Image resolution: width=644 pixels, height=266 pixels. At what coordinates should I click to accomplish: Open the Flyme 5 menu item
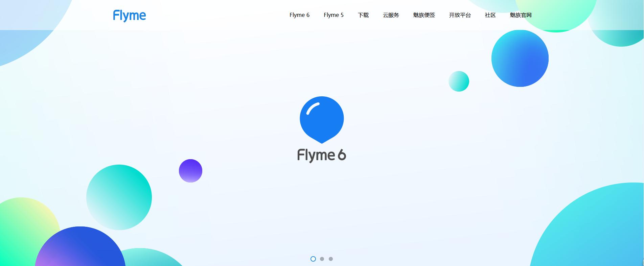click(333, 15)
